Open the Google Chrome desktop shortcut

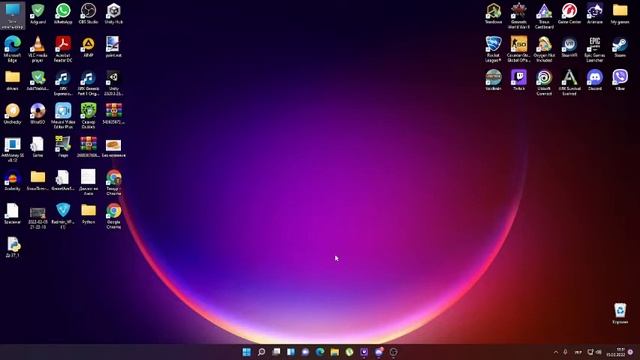113,216
